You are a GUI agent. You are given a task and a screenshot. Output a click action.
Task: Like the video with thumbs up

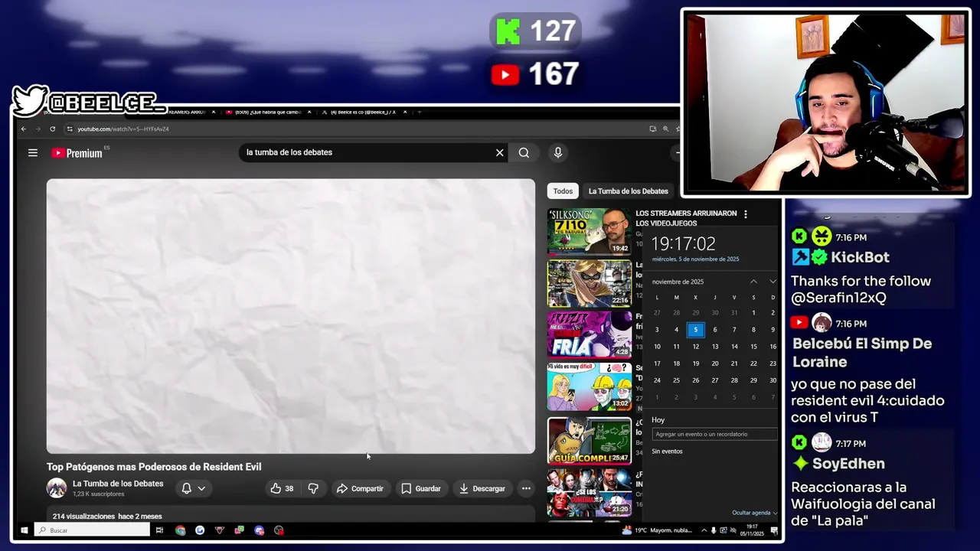[282, 488]
